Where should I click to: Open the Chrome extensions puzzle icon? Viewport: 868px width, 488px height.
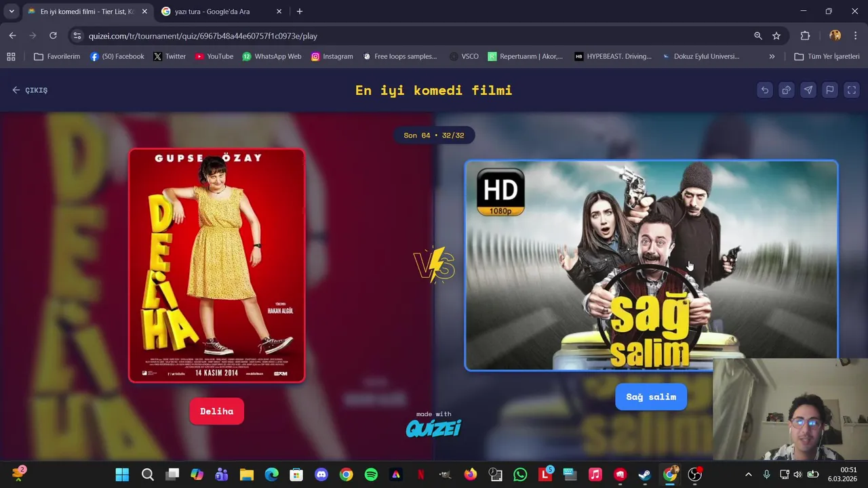click(805, 36)
